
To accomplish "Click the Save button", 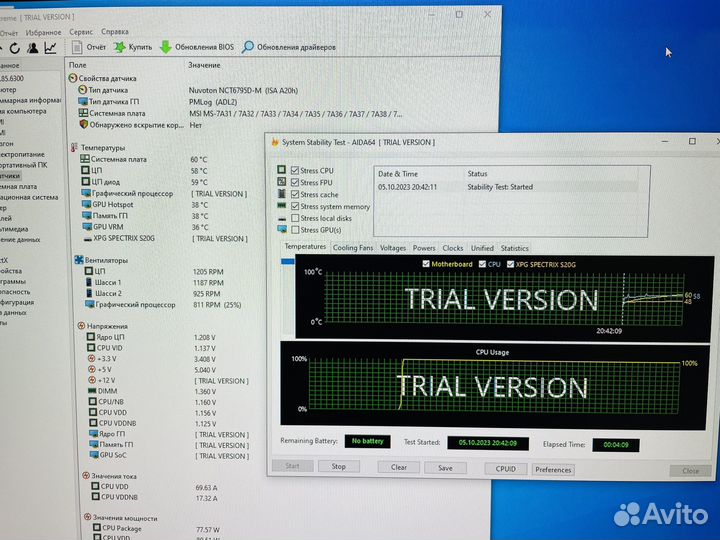I will pos(445,468).
